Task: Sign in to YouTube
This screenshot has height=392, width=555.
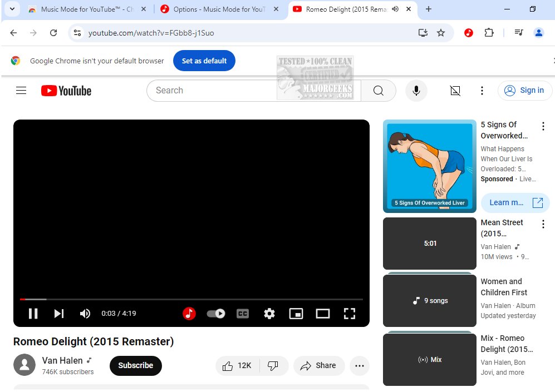Action: click(525, 91)
